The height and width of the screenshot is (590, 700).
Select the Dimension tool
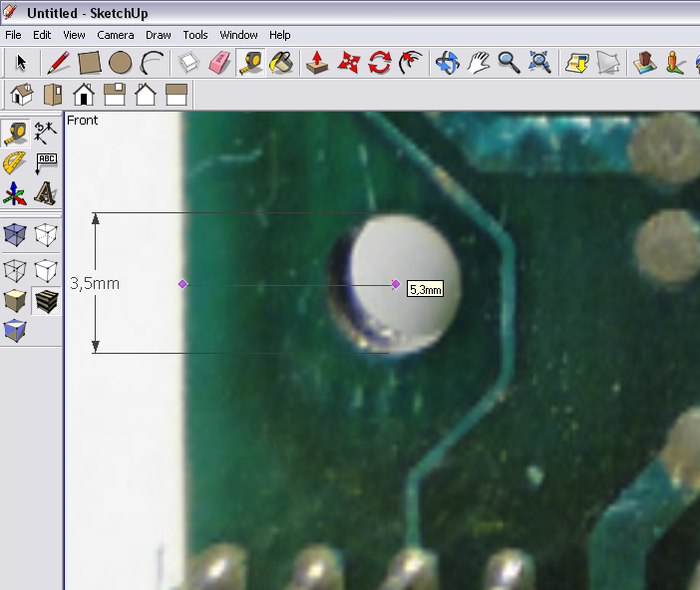46,133
